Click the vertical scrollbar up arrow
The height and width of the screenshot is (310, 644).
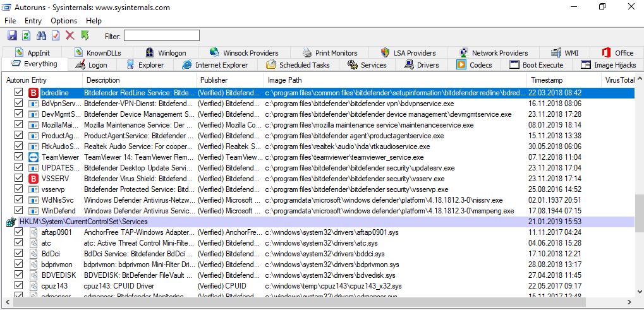[x=639, y=80]
